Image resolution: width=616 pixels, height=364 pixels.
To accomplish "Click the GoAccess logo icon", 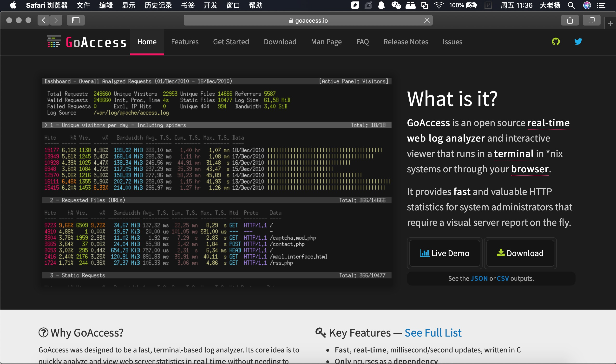I will tap(54, 42).
